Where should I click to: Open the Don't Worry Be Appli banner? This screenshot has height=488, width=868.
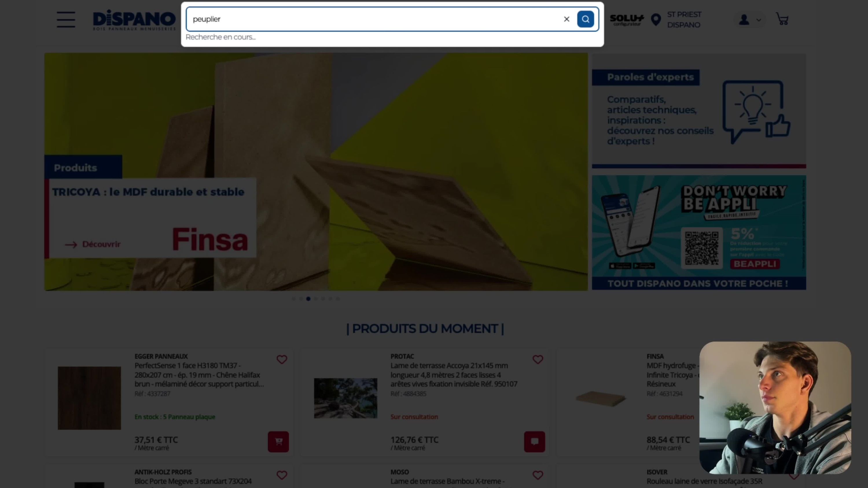(699, 232)
